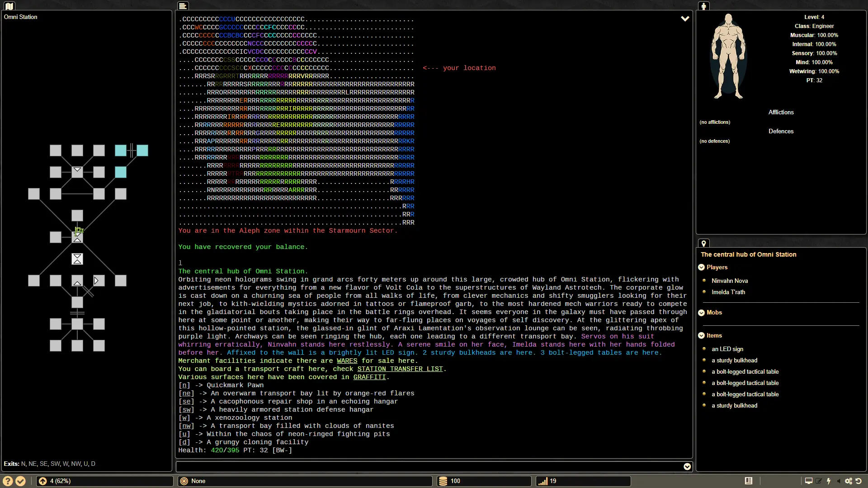Open command input history dropdown
The width and height of the screenshot is (868, 488).
point(687,467)
